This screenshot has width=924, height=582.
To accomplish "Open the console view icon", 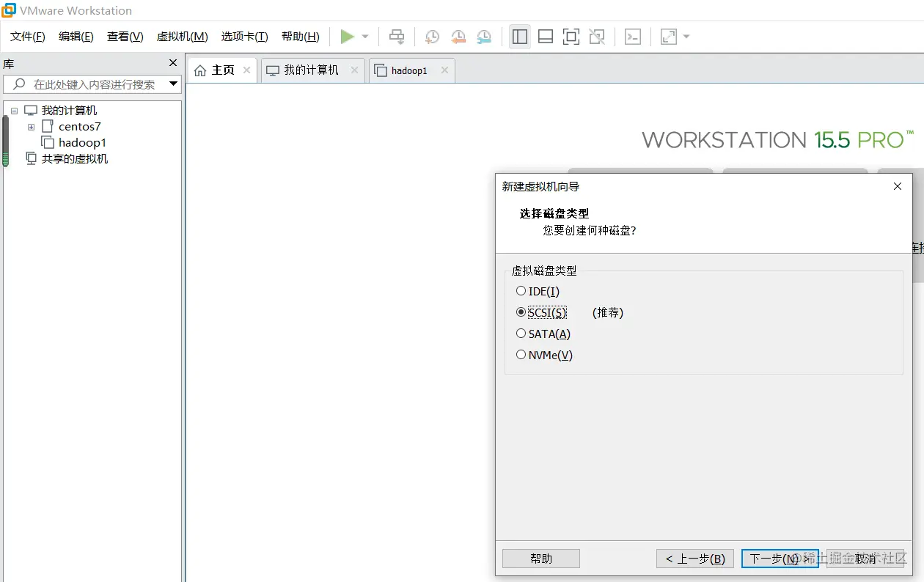I will coord(633,37).
